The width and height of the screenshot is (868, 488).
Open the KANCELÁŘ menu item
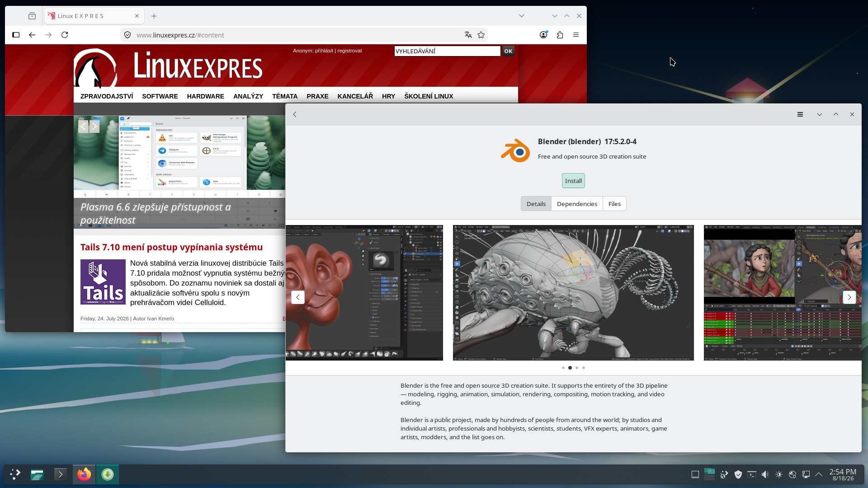click(355, 96)
